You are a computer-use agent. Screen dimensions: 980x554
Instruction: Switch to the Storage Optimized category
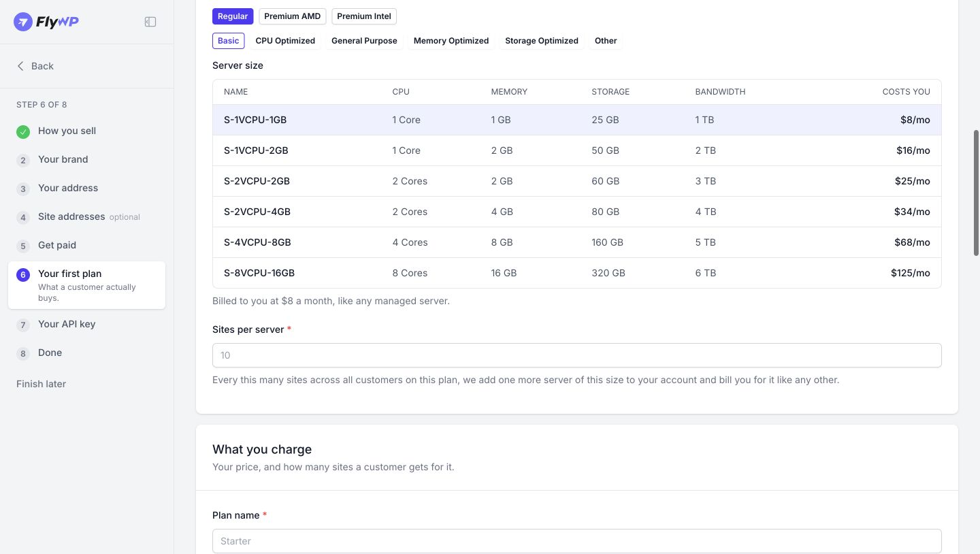542,41
